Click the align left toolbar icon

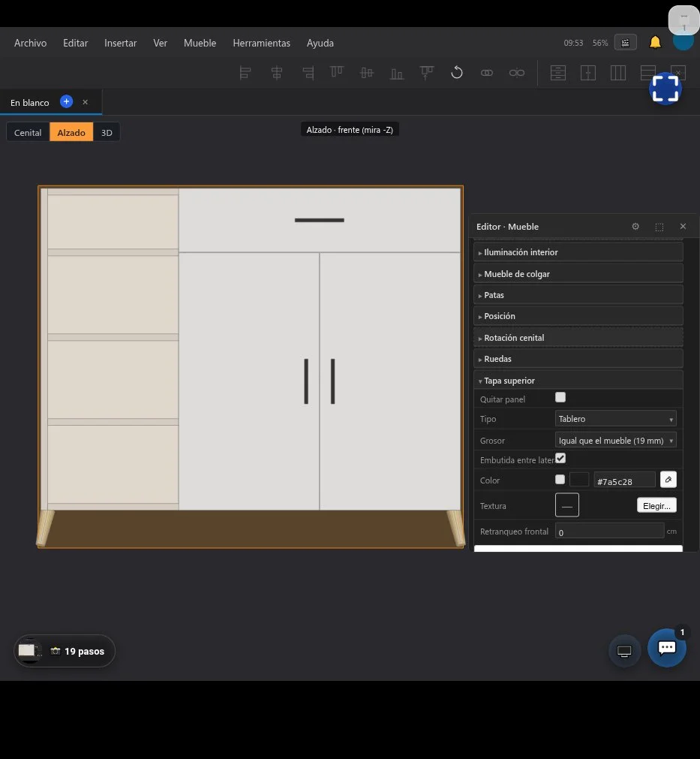(x=245, y=73)
